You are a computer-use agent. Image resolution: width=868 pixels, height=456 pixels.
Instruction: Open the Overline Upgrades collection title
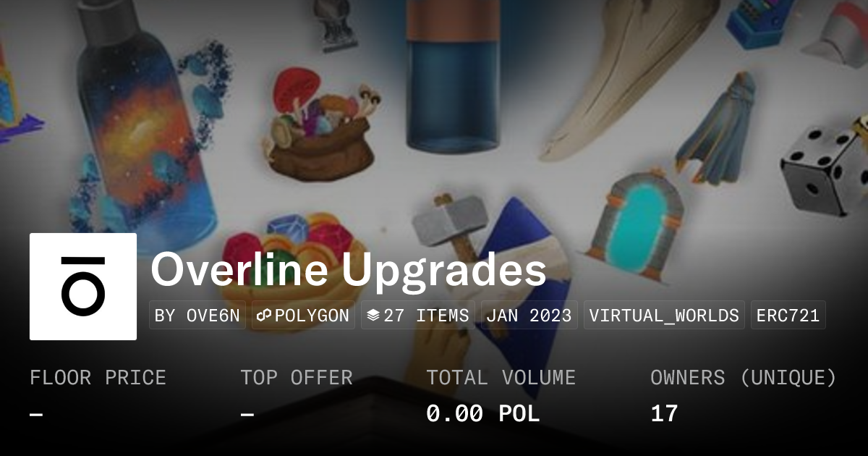(x=348, y=271)
